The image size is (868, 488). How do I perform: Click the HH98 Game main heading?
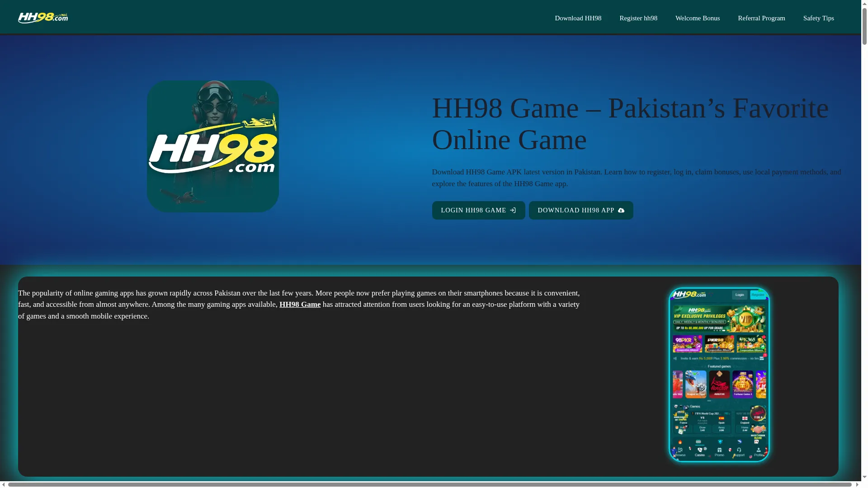point(630,124)
